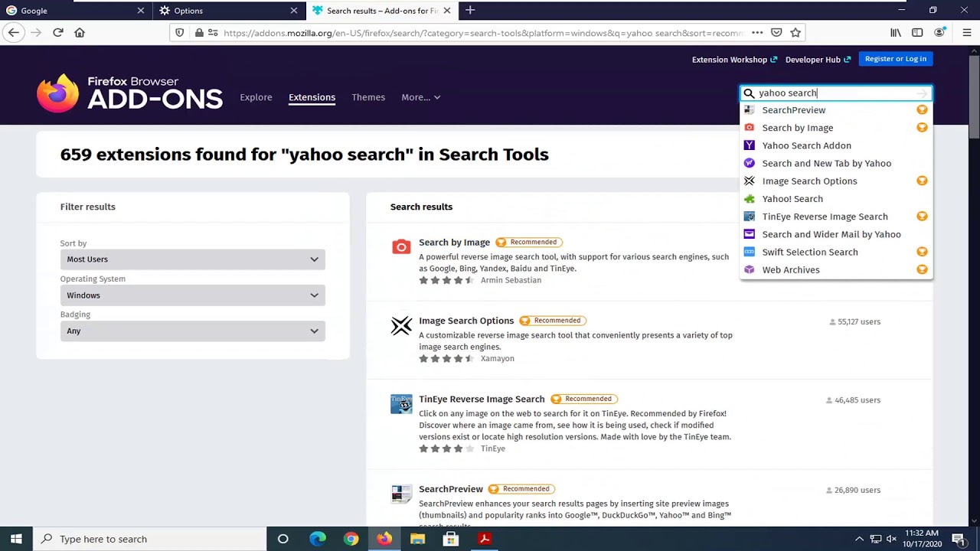This screenshot has height=551, width=980.
Task: Select Search and New Tab by Yahoo suggestion
Action: [x=836, y=163]
